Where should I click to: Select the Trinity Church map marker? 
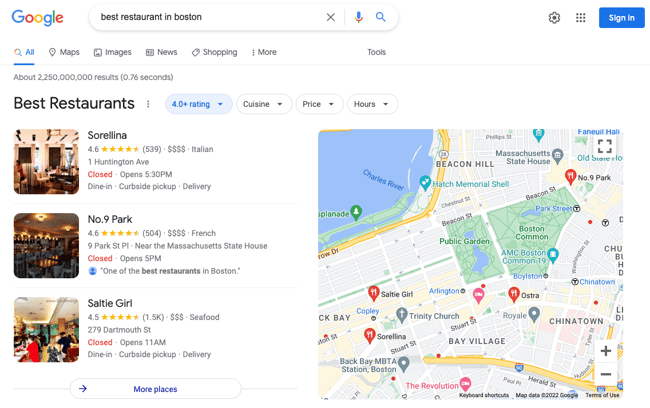[x=401, y=315]
